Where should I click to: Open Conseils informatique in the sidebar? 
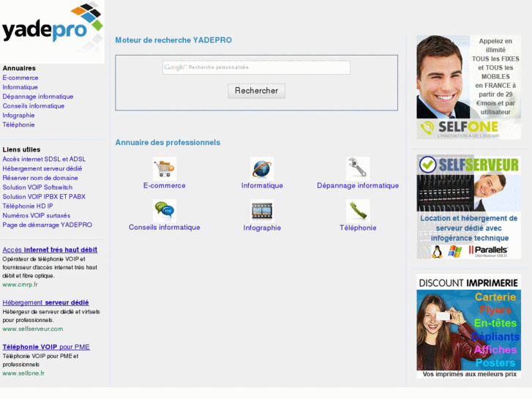[x=33, y=106]
